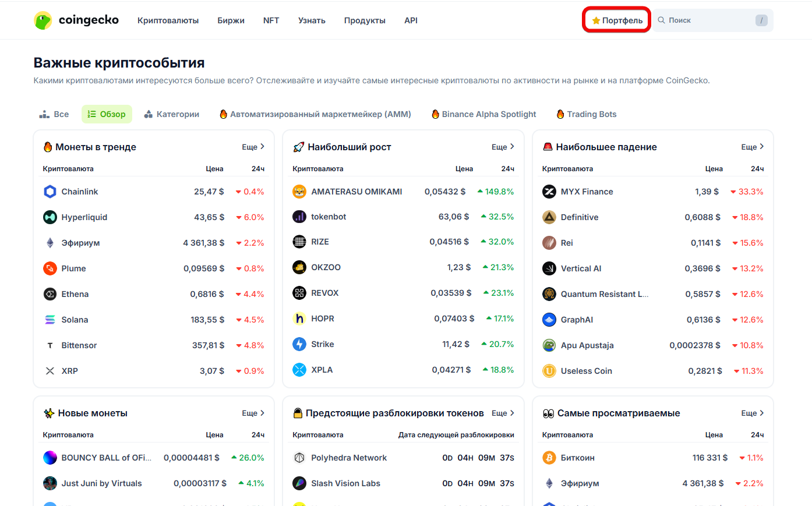Viewport: 812px width, 506px height.
Task: Click the AMATERASU OMIKAMI token icon
Action: [299, 192]
